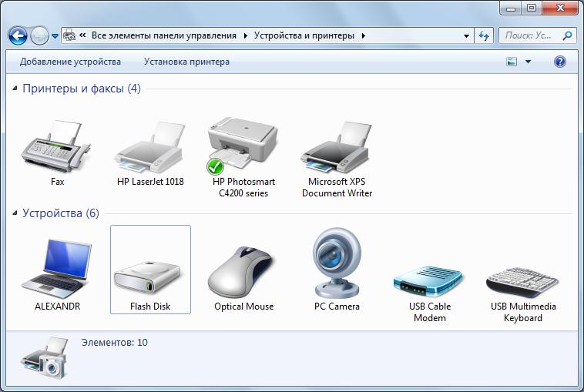This screenshot has width=584, height=392.
Task: Go to 'Все элементы панели управления' breadcrumb
Action: tap(164, 35)
